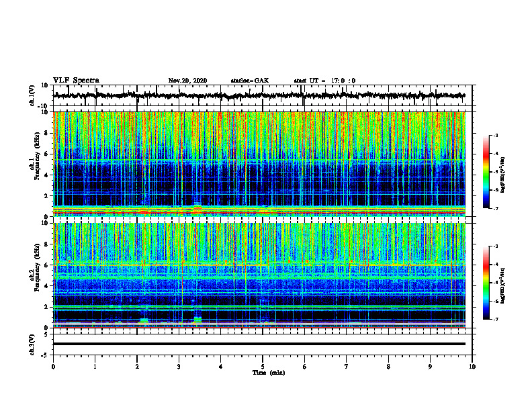The width and height of the screenshot is (532, 411).
Task: Click the "ch.1(V)" axis label
Action: tap(32, 95)
